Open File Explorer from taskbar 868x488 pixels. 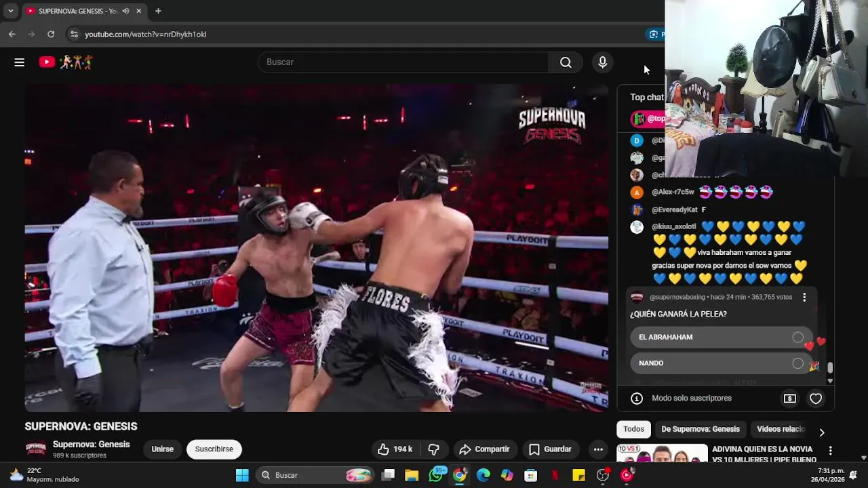[412, 475]
